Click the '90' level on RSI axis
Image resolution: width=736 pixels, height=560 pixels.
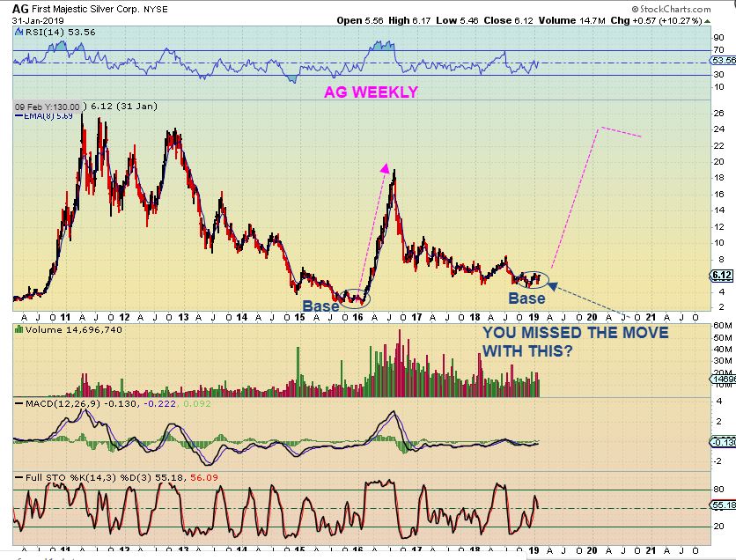tap(718, 38)
